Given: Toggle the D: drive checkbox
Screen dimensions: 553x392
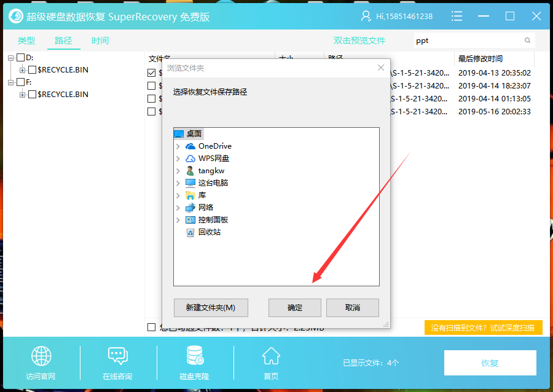Looking at the screenshot, I should [21, 58].
